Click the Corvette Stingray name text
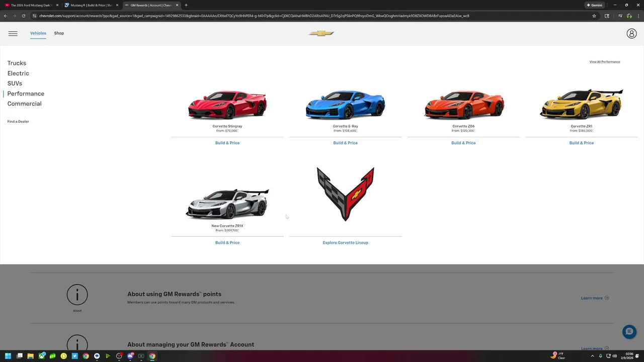 [227, 126]
